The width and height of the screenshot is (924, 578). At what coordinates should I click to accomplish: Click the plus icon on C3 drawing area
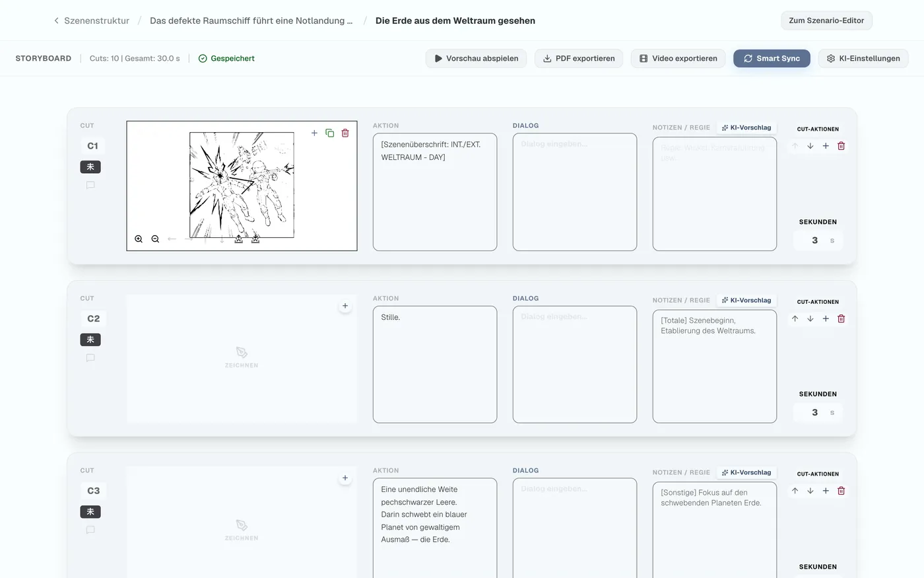pyautogui.click(x=345, y=478)
